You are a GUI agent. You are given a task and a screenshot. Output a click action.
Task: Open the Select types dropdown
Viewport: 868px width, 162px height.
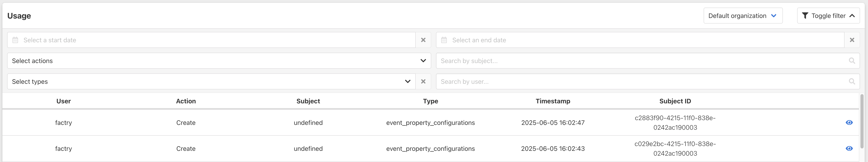[x=211, y=81]
